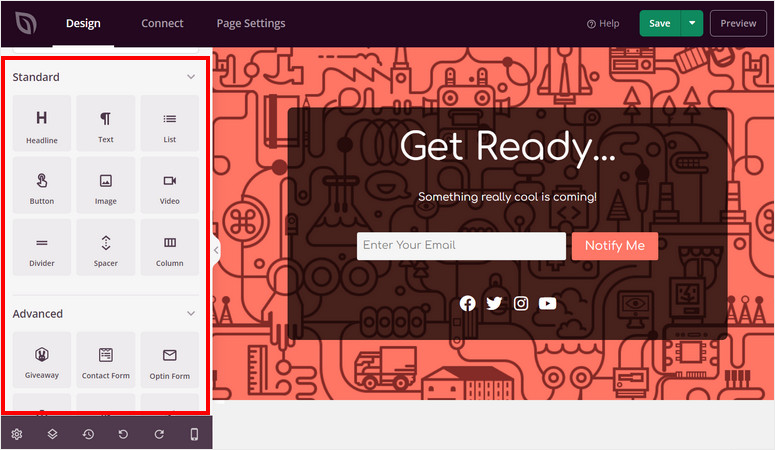The image size is (775, 450).
Task: Switch to mobile preview
Action: click(x=194, y=434)
